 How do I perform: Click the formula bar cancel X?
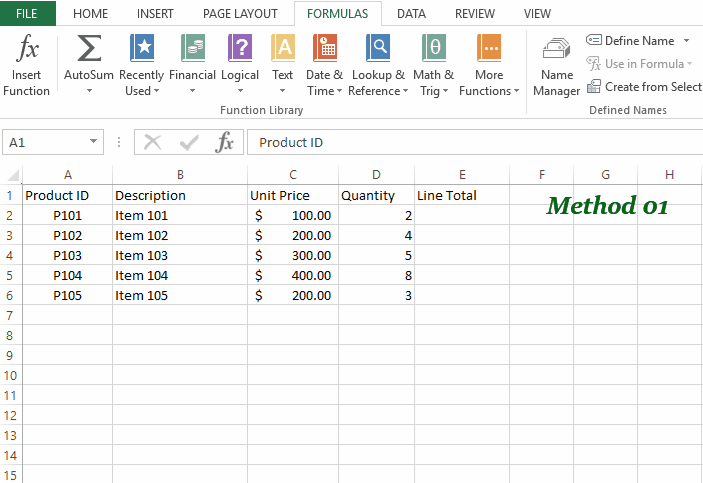(152, 143)
